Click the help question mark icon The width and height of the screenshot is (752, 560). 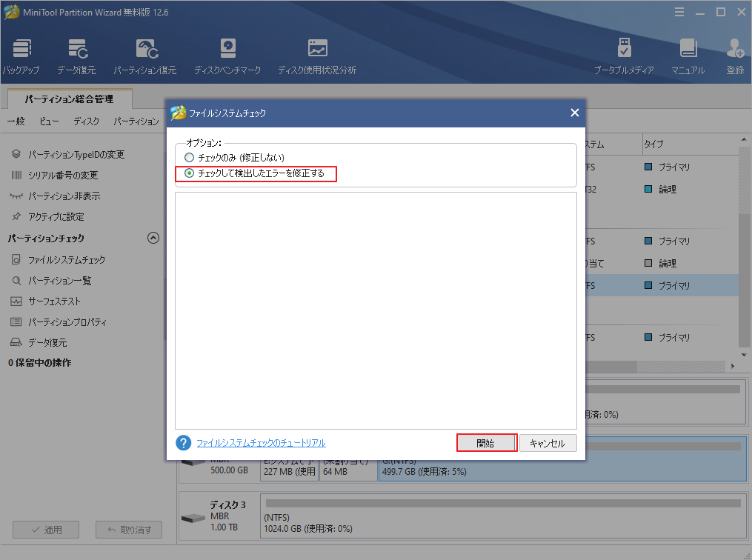[182, 442]
